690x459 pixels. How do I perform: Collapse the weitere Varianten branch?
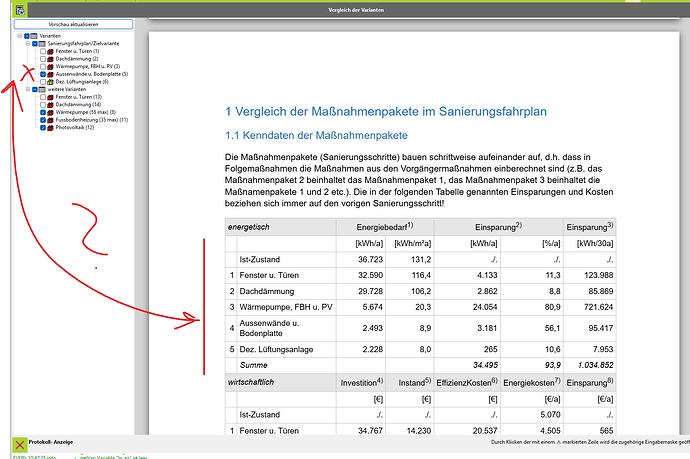27,89
